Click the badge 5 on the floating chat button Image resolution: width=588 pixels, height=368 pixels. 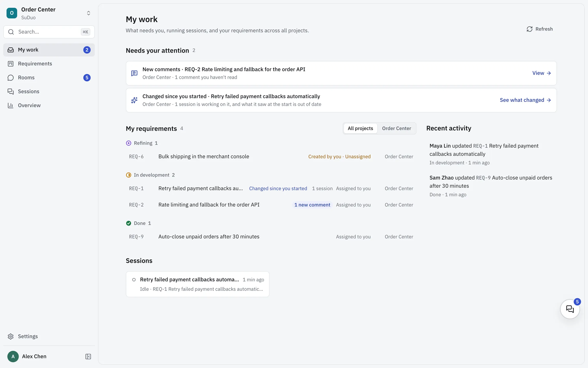(577, 302)
